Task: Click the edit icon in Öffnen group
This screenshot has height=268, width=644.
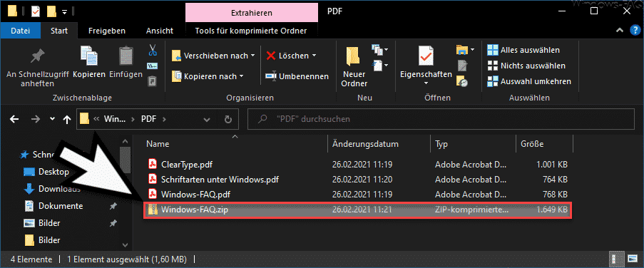Action: pyautogui.click(x=462, y=66)
